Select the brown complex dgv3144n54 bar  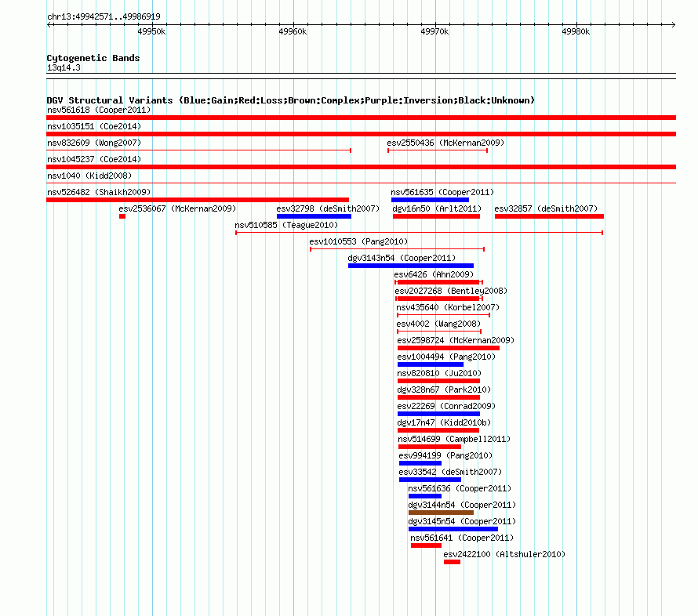tap(441, 513)
